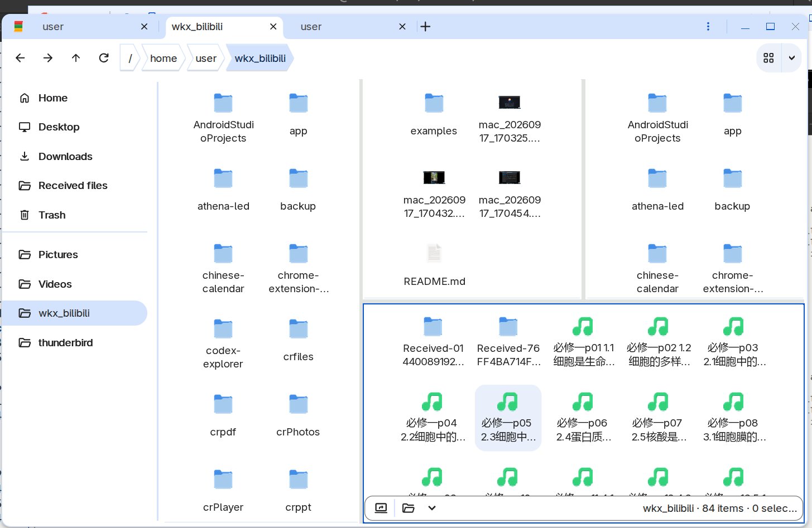Open Home in the sidebar

[x=75, y=98]
